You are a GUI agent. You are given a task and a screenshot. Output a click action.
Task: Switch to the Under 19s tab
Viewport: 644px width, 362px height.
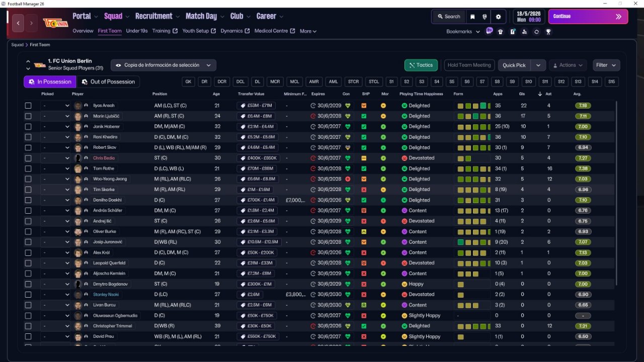[136, 31]
